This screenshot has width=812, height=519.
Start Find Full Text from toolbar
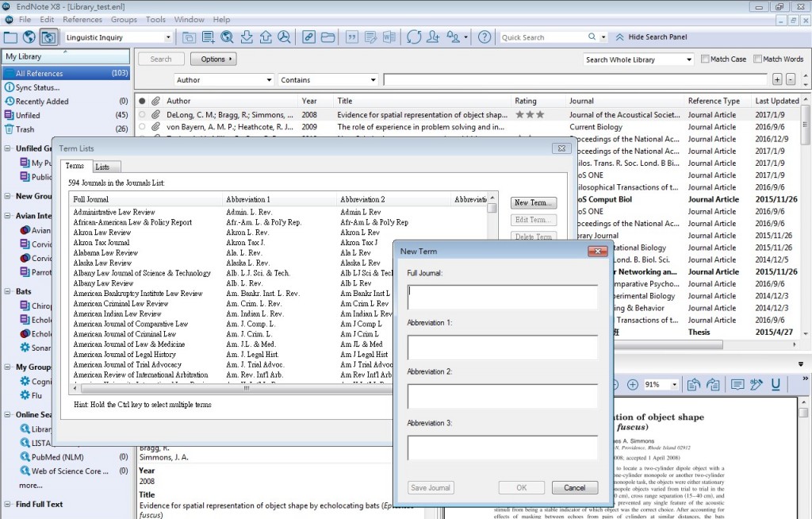[x=284, y=37]
